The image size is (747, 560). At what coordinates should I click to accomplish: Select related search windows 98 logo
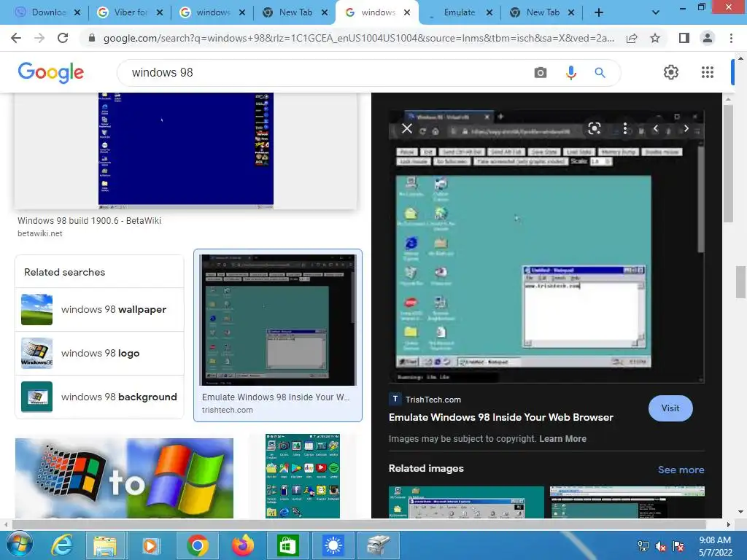pyautogui.click(x=99, y=354)
